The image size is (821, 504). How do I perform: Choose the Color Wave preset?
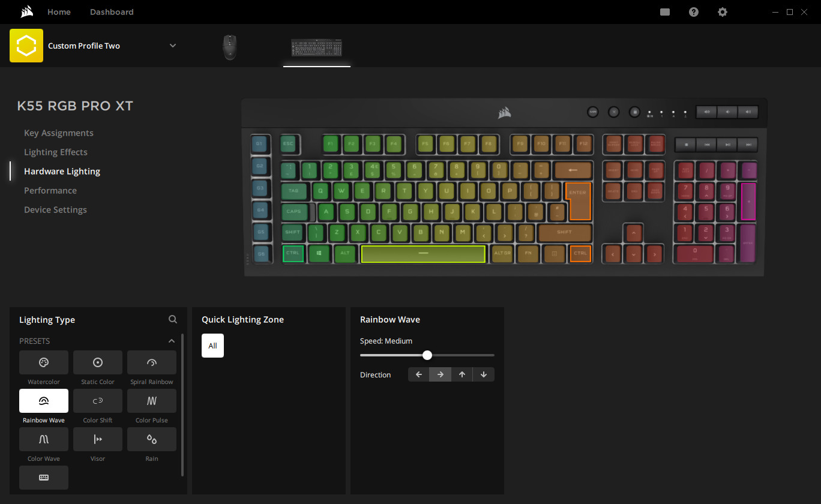(x=44, y=439)
